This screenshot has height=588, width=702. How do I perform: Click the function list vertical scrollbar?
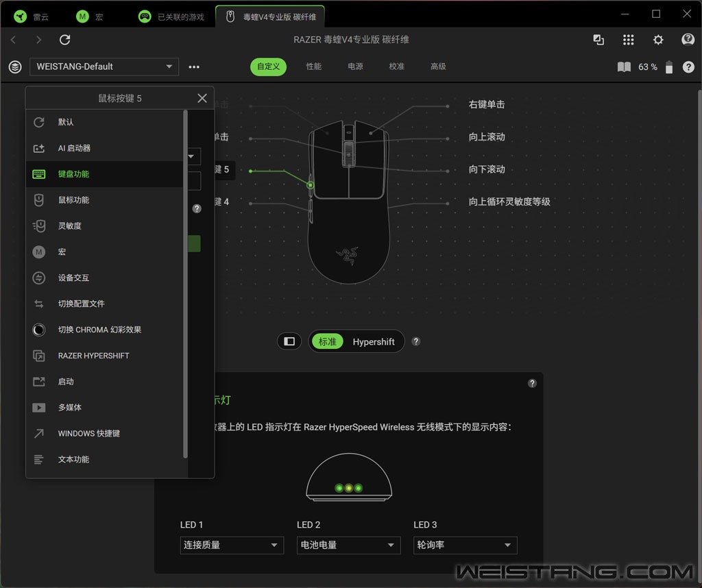coord(185,284)
